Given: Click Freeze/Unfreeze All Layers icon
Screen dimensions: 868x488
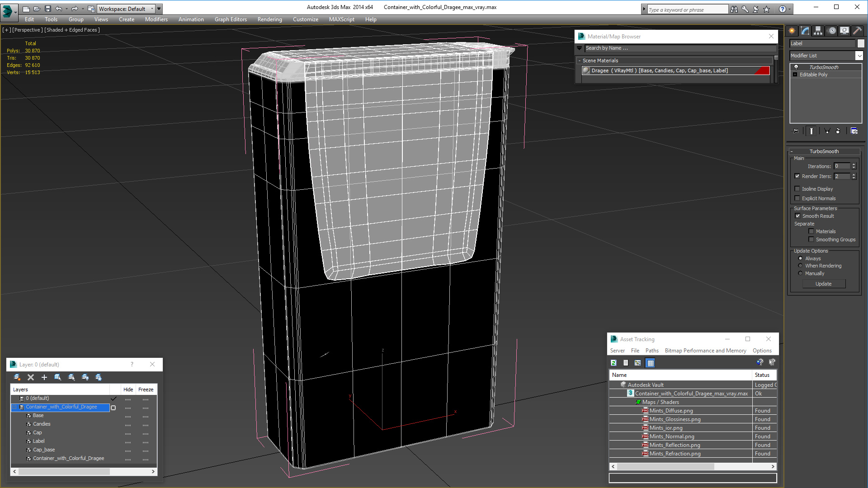Looking at the screenshot, I should (x=99, y=377).
